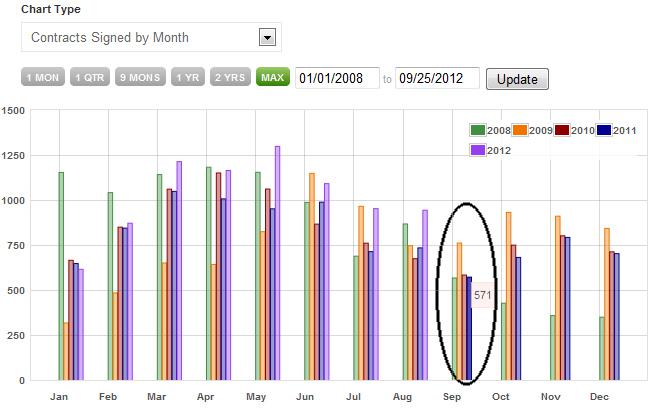
Task: Click the Dec axis label
Action: [x=599, y=396]
